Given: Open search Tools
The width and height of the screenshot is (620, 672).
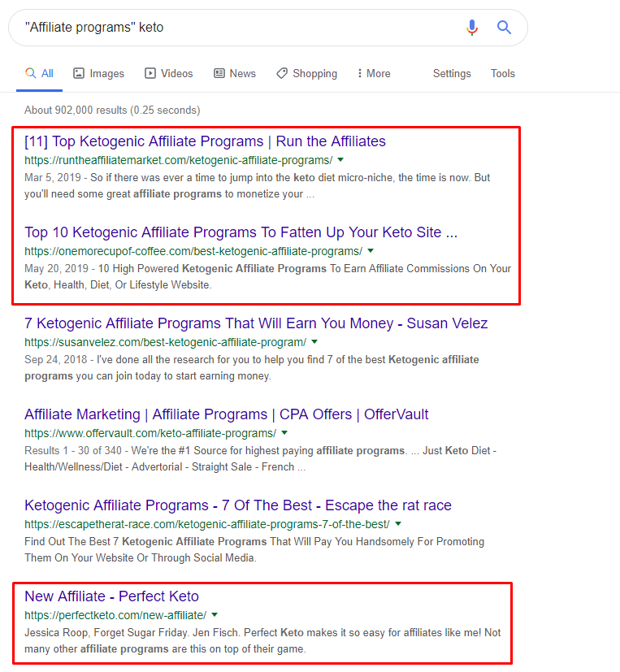Looking at the screenshot, I should (503, 74).
